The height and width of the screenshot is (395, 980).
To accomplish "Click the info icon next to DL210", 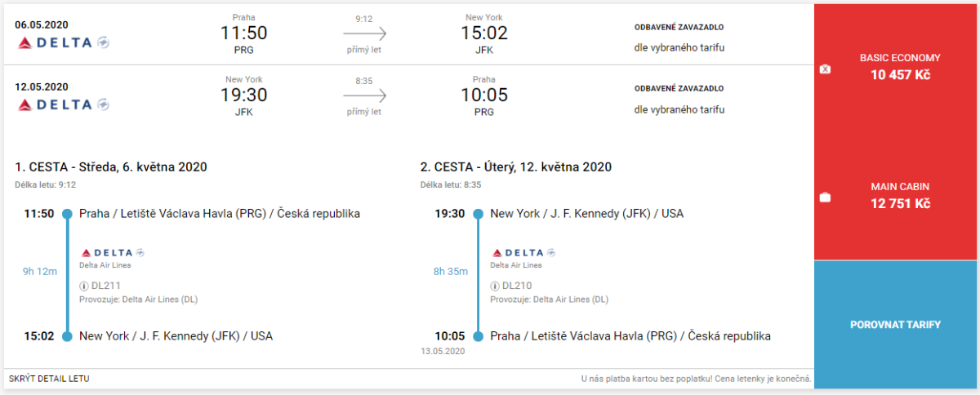I will [x=494, y=286].
